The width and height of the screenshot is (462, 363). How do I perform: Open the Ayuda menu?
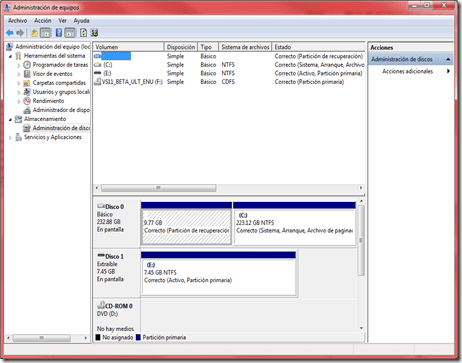click(x=81, y=21)
